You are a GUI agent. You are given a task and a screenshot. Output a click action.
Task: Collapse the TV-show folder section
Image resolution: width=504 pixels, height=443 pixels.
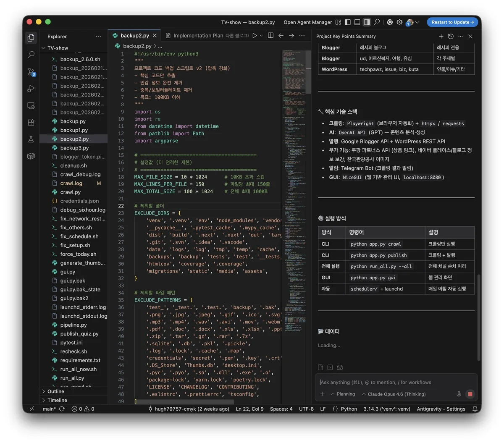tap(58, 48)
